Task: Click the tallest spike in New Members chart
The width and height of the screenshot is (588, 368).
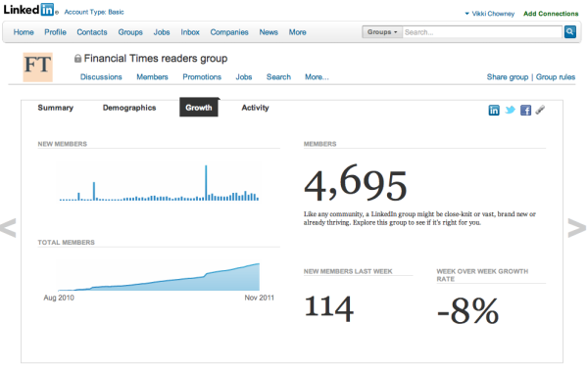Action: coord(206,183)
